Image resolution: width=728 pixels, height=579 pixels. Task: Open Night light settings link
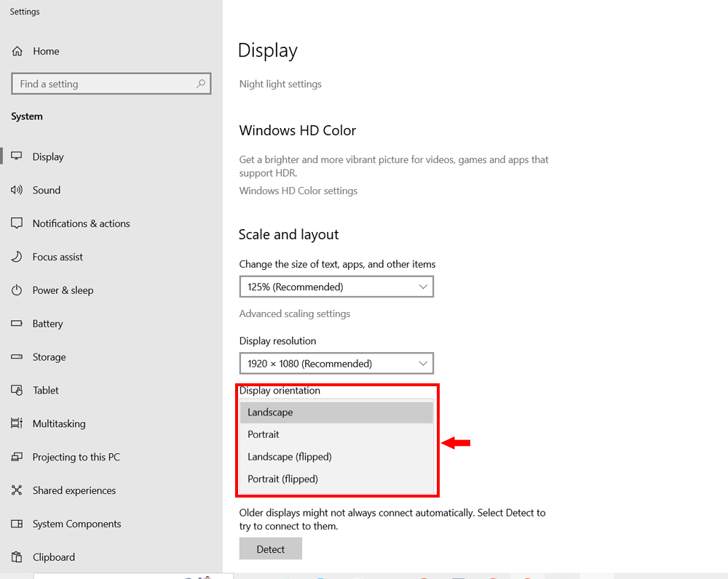click(x=280, y=84)
